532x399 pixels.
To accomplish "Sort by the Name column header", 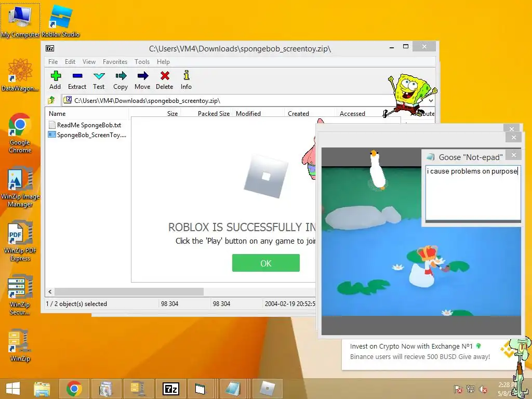I will pos(87,114).
